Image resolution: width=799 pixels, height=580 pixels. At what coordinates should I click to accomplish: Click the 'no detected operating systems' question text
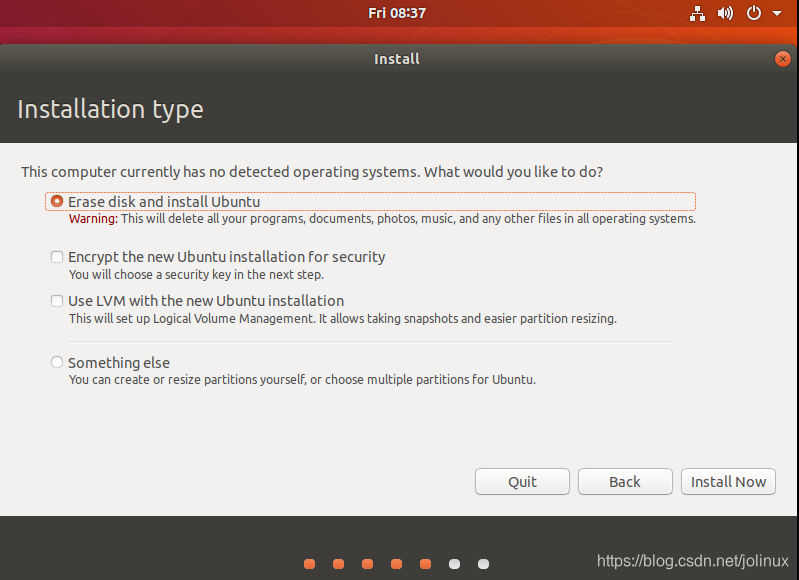coord(312,172)
